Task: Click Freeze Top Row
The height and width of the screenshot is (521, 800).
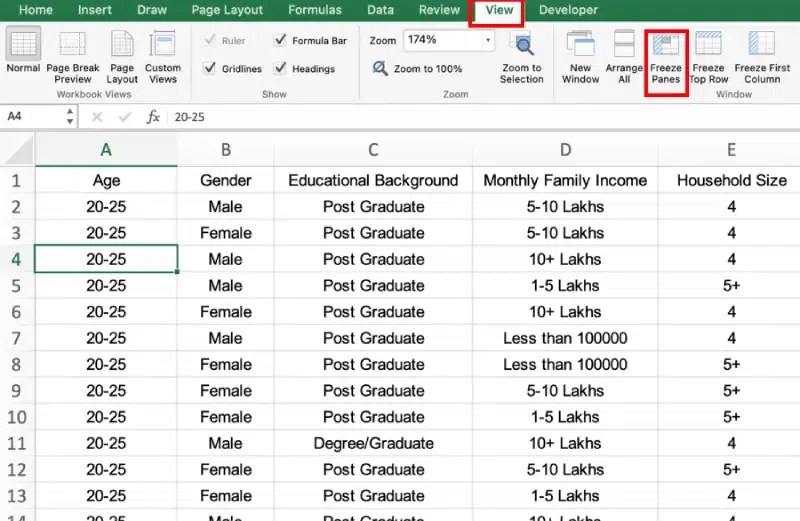Action: (x=709, y=57)
